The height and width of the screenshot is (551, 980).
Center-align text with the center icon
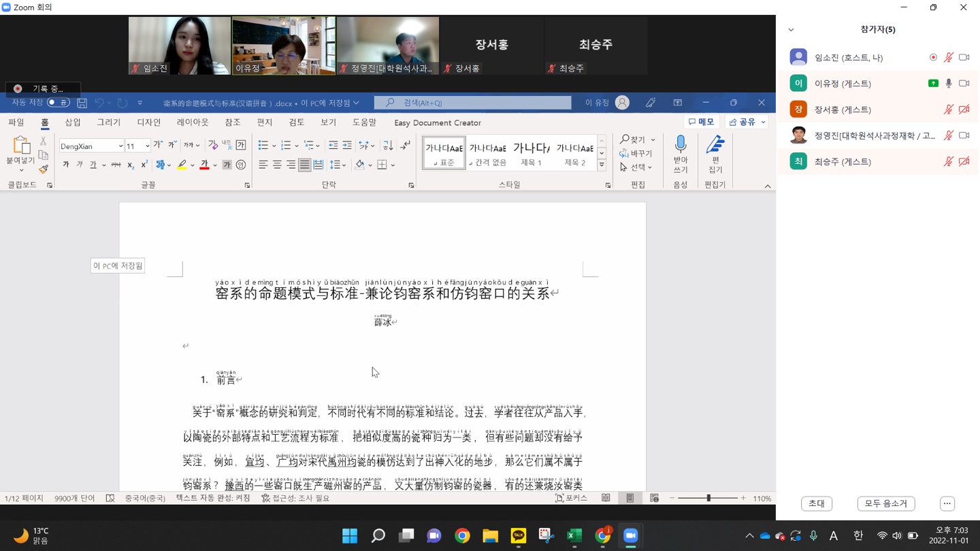[277, 165]
